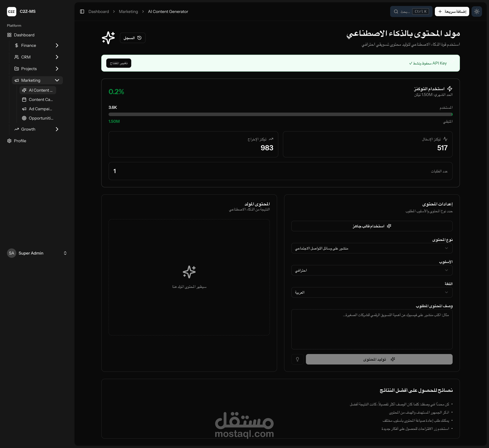
Task: Open the language dropdown اللغة
Action: [x=372, y=292]
